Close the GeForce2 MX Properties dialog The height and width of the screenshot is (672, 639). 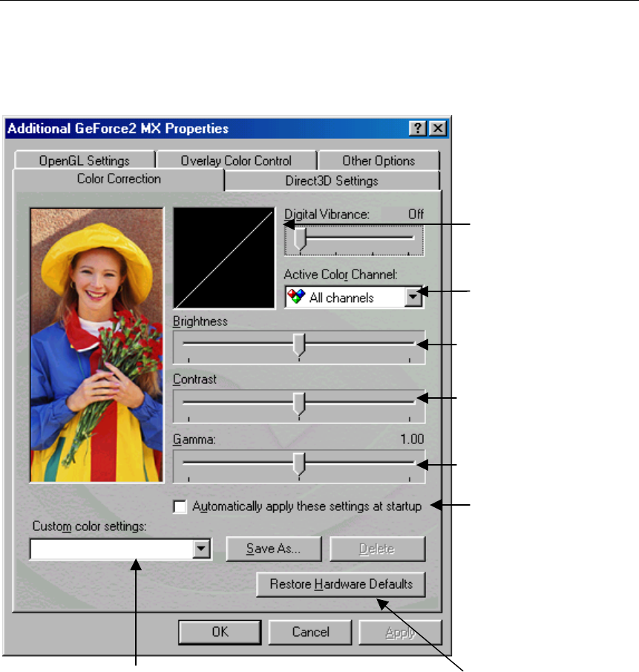(438, 128)
